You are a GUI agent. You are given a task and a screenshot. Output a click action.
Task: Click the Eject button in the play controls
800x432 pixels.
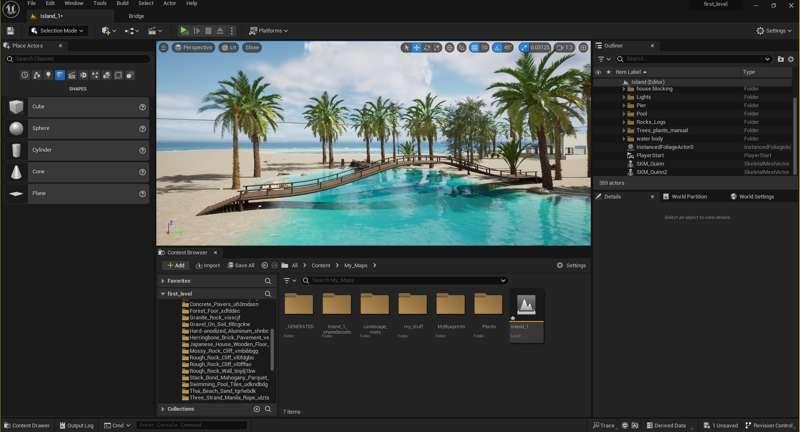pos(220,31)
